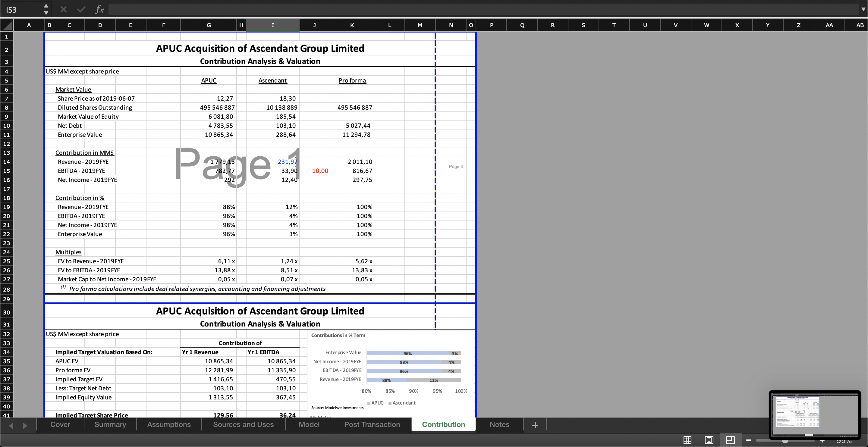
Task: Open the Summary sheet tab
Action: tap(110, 424)
